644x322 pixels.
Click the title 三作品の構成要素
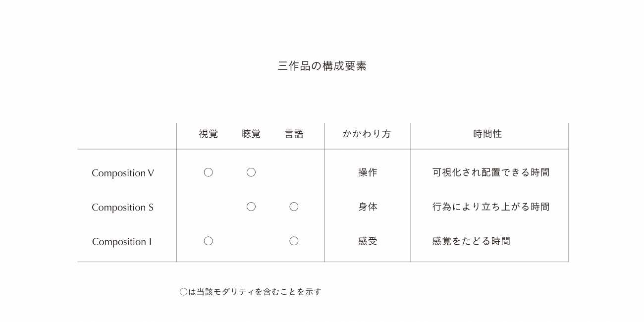click(322, 66)
